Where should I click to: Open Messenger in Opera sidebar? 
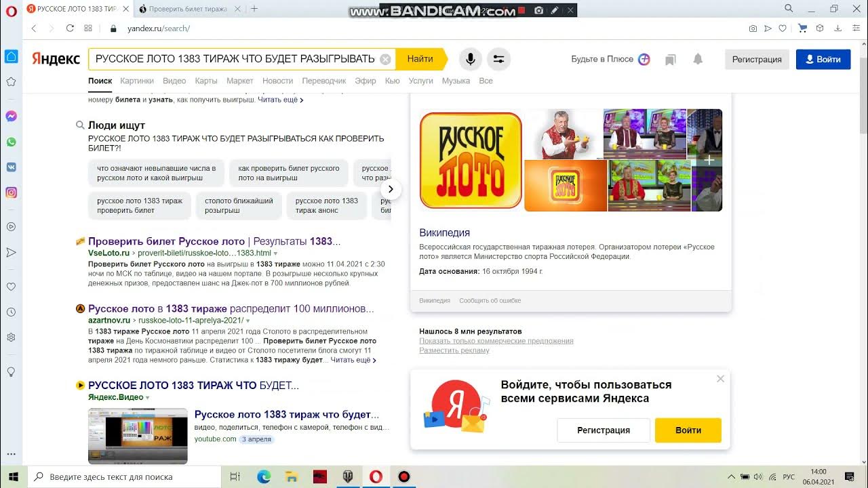(11, 117)
